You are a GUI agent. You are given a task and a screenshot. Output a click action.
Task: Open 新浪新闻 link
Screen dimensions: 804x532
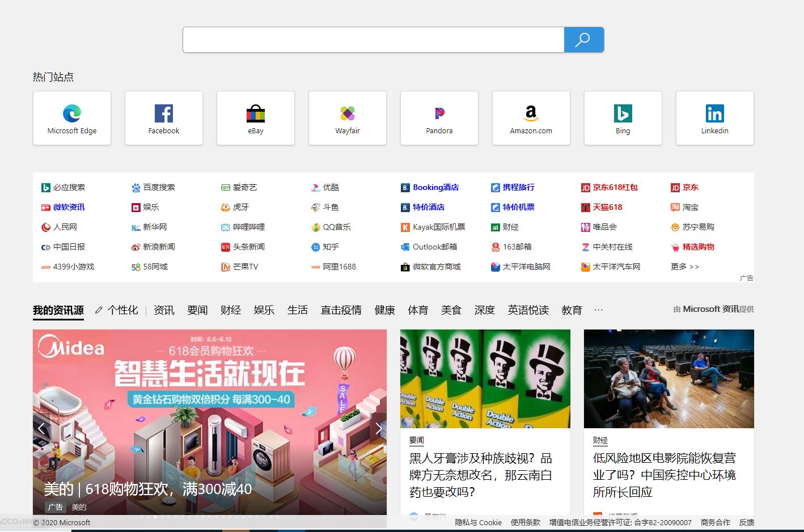pyautogui.click(x=153, y=247)
